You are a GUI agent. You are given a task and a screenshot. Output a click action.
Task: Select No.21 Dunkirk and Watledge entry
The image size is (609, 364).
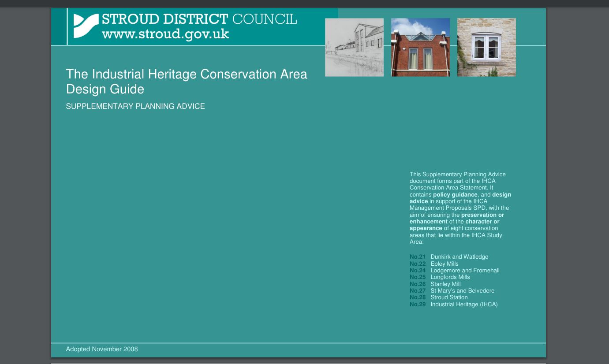[459, 257]
